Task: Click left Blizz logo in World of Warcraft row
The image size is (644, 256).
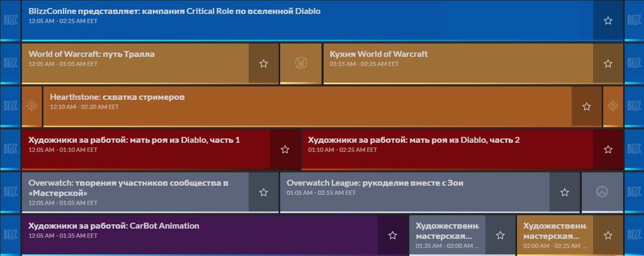Action: (10, 63)
